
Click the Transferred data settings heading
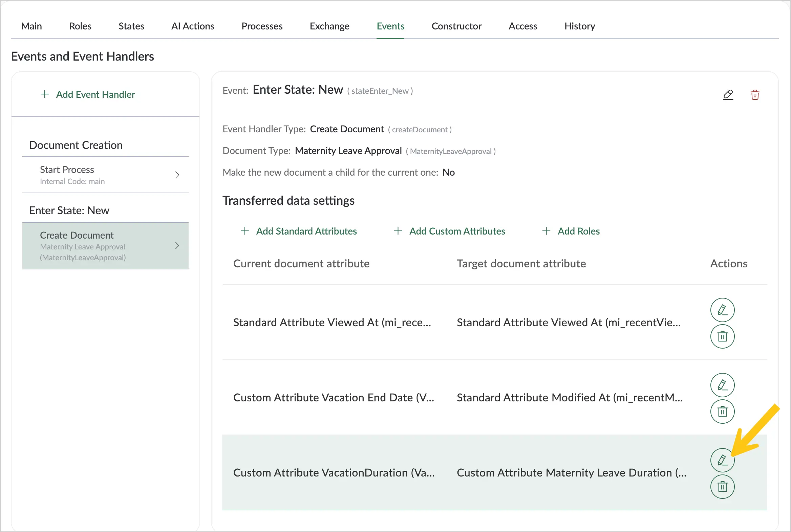click(288, 201)
